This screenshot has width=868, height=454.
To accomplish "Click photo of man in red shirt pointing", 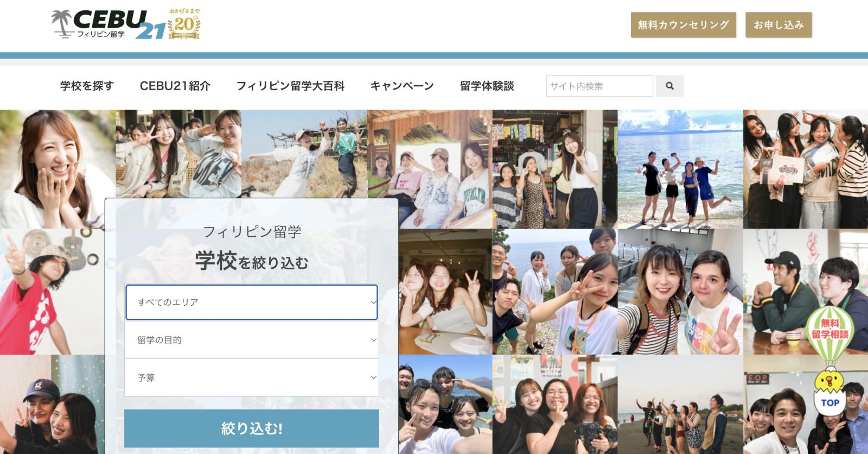I will [53, 292].
